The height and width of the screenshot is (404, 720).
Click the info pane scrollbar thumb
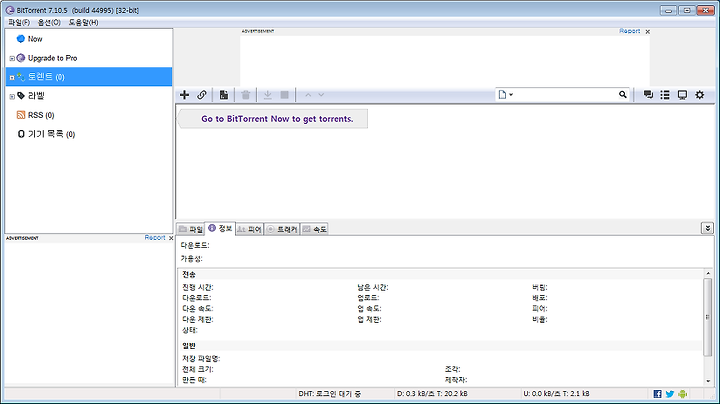(x=708, y=317)
